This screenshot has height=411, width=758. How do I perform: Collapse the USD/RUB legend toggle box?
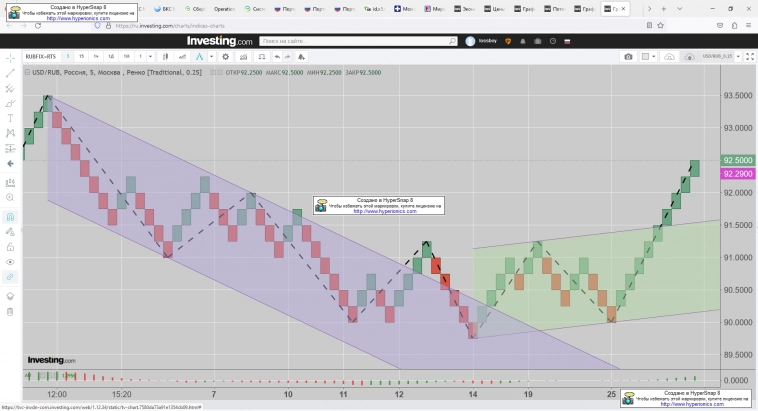(x=28, y=73)
